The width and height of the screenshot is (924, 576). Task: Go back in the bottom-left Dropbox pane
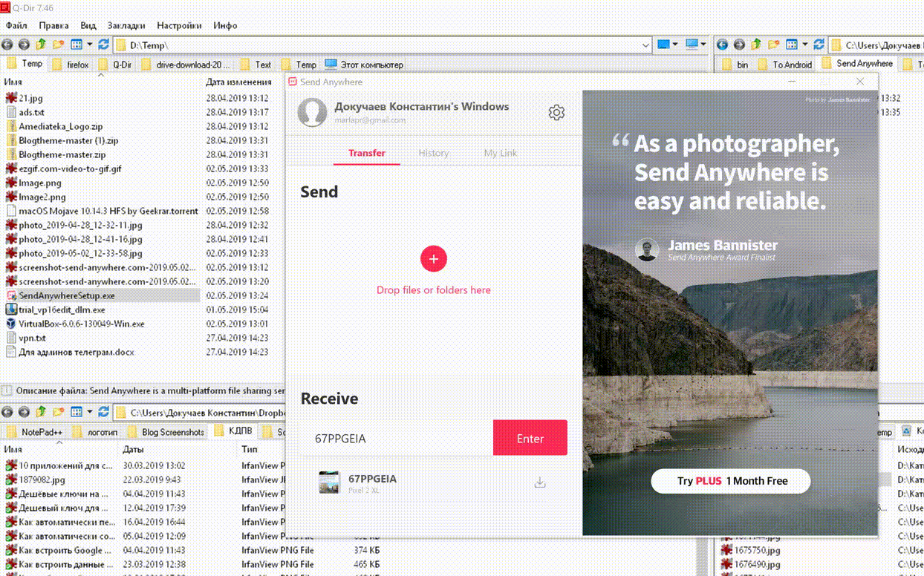pos(9,411)
